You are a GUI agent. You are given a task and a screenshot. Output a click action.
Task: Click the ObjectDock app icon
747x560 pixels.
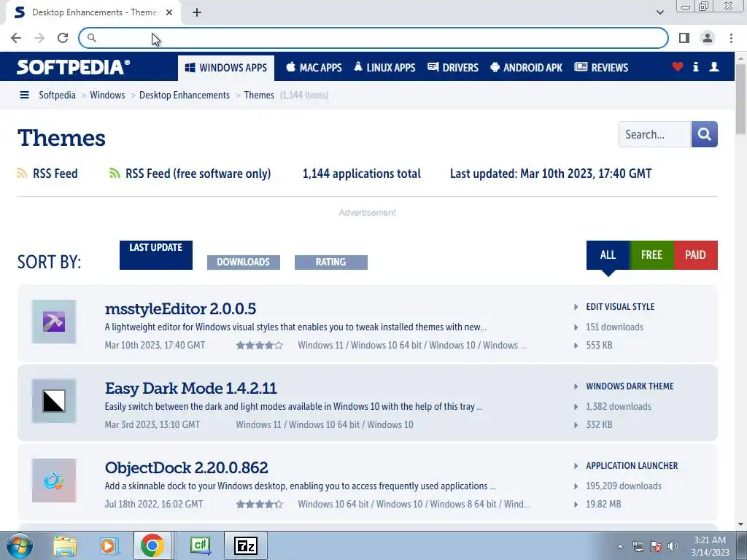(x=54, y=481)
